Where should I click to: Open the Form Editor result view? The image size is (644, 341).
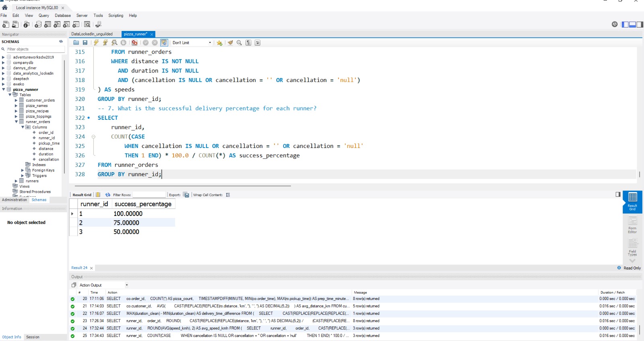coord(632,224)
